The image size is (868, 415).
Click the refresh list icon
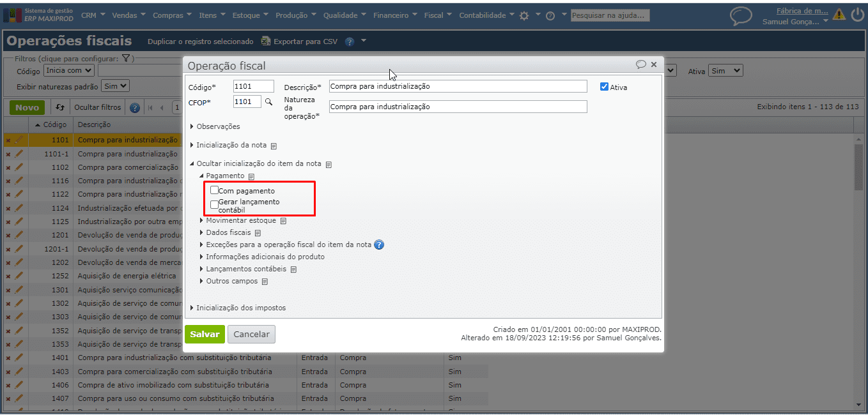click(x=60, y=107)
